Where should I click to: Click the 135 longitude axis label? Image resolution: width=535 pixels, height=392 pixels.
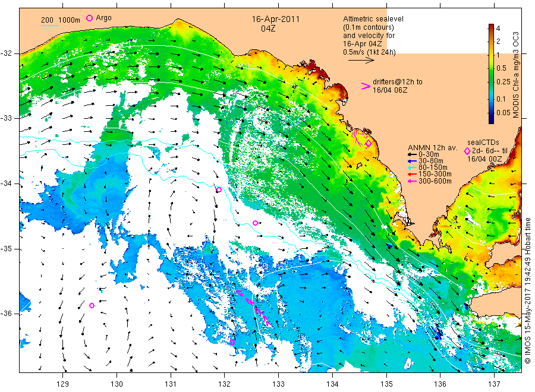click(386, 384)
